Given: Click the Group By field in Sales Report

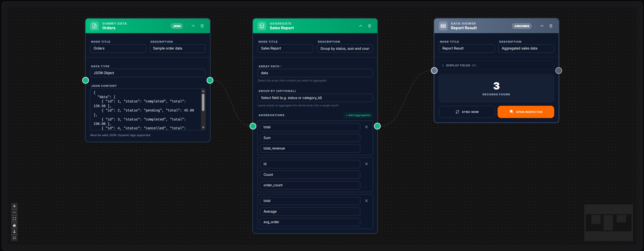Looking at the screenshot, I should pyautogui.click(x=315, y=98).
